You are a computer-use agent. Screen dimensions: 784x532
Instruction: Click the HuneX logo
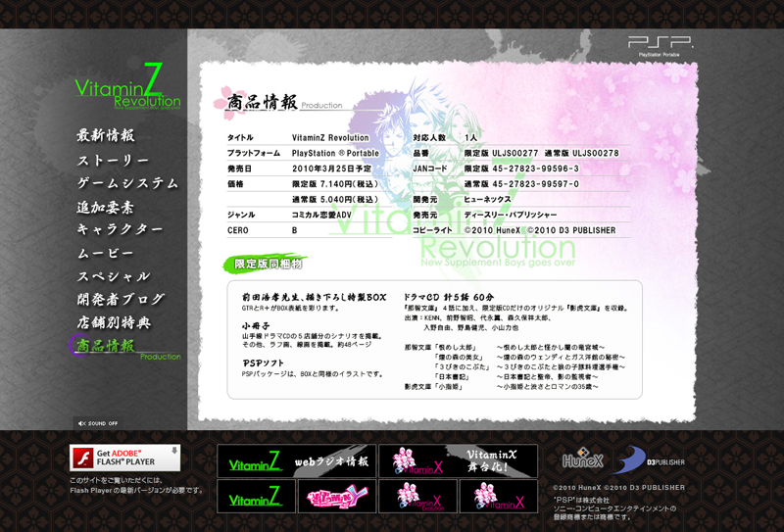coord(583,459)
